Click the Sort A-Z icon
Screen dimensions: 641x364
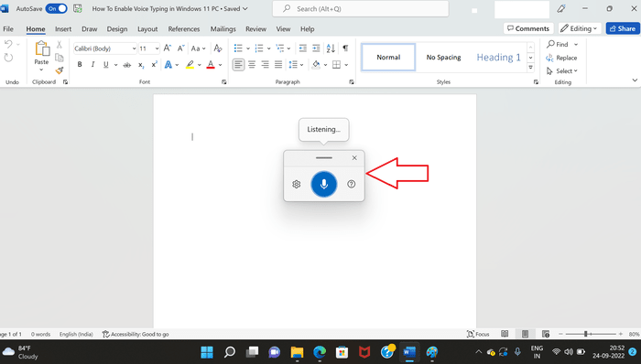click(331, 48)
